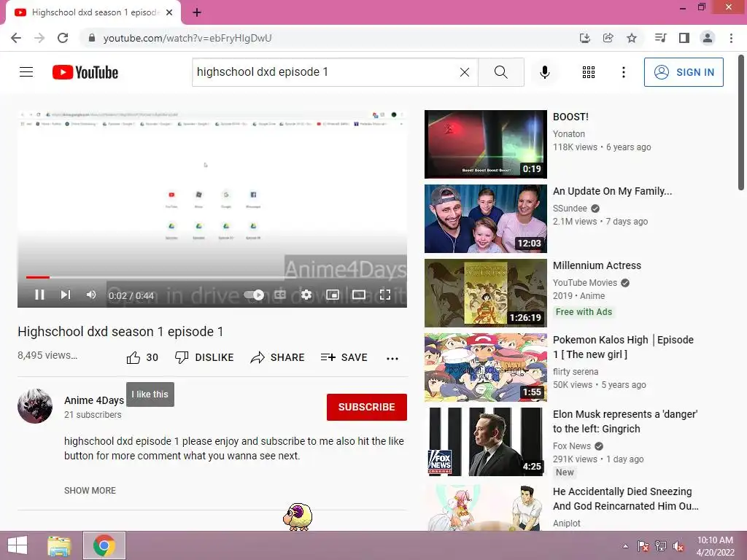Open the Anime 4Days channel avatar
This screenshot has height=560, width=747.
[x=35, y=406]
